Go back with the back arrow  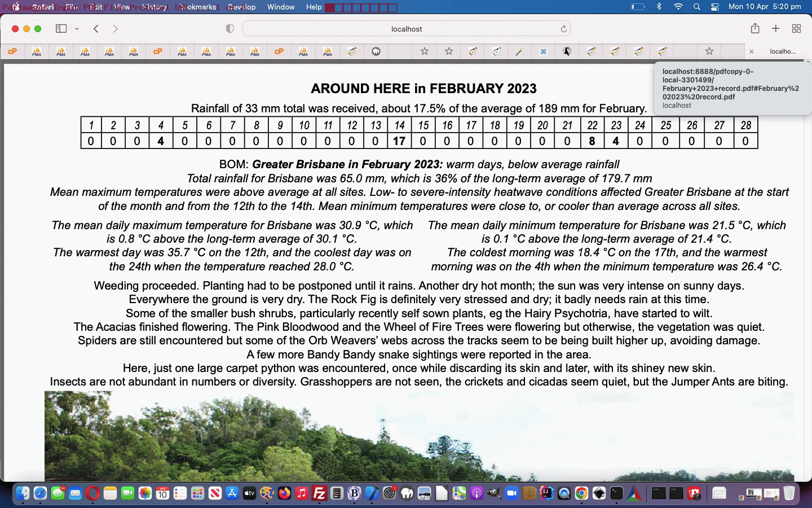click(x=96, y=29)
